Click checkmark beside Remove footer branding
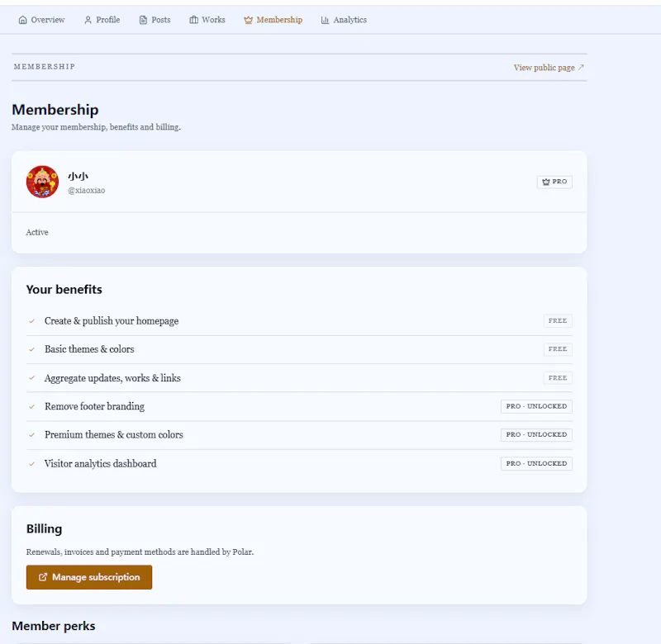661x644 pixels. tap(31, 406)
